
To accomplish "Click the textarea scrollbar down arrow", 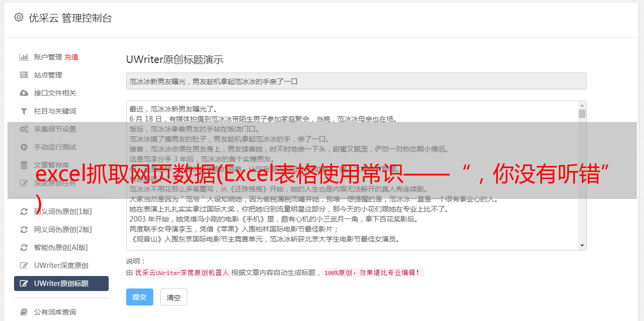I will pos(582,245).
